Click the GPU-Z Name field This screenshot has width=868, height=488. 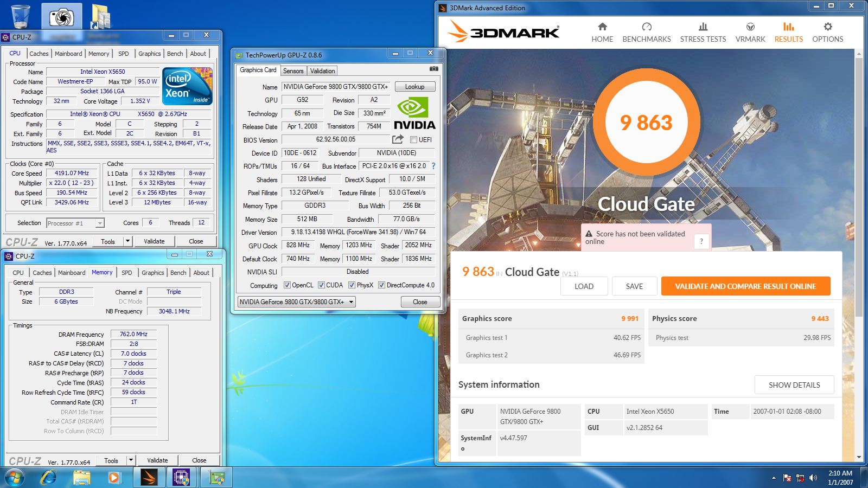click(336, 87)
